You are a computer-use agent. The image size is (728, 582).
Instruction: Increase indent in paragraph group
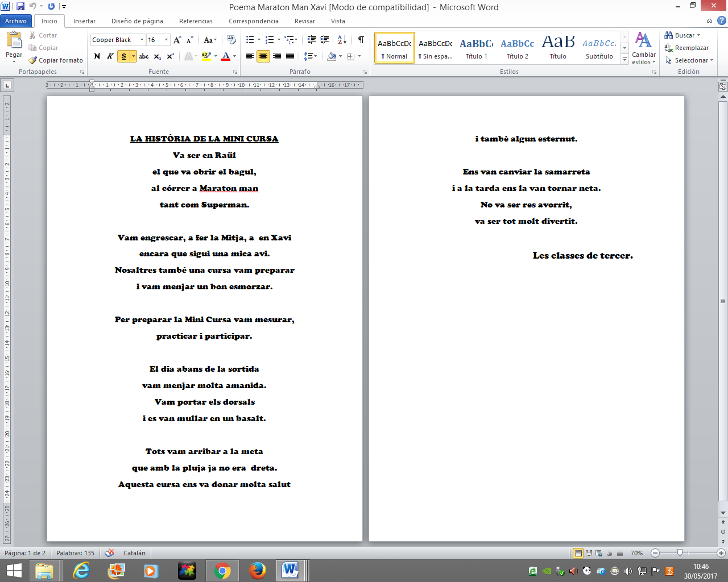[x=325, y=40]
